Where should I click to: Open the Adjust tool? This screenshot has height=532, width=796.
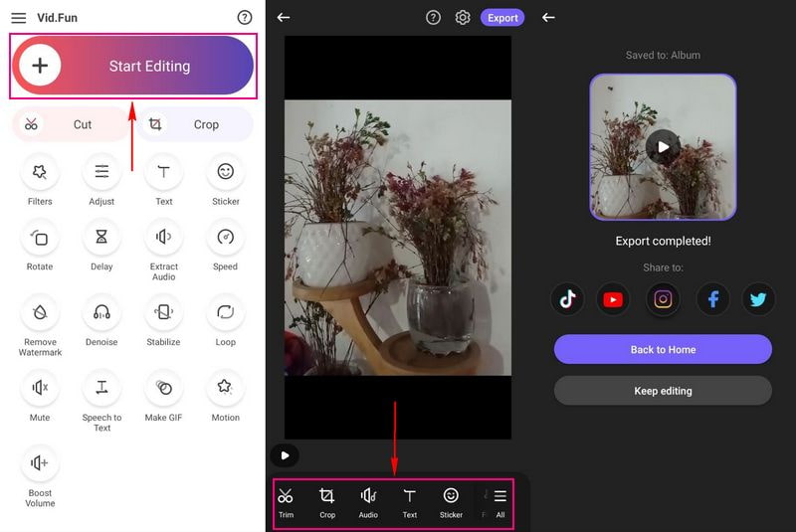(x=101, y=181)
